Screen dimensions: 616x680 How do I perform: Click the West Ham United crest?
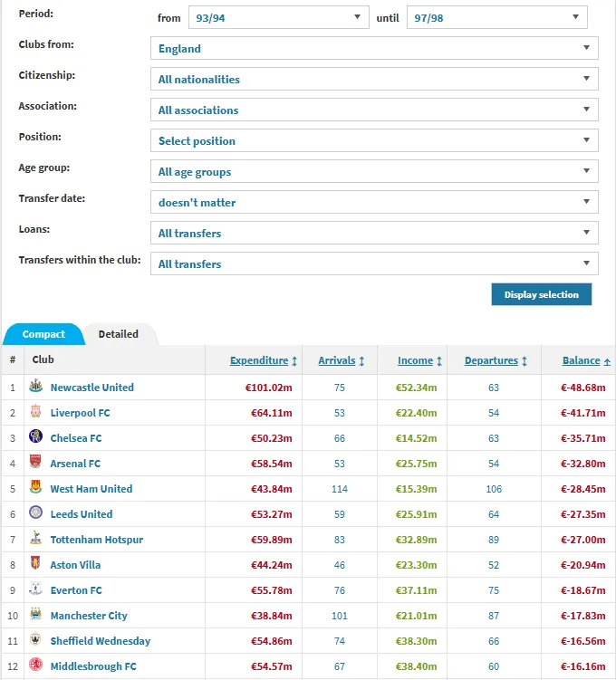click(x=35, y=489)
